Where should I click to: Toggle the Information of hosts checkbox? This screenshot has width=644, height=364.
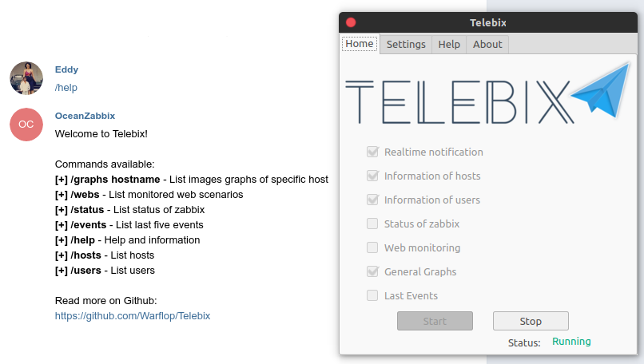(372, 176)
